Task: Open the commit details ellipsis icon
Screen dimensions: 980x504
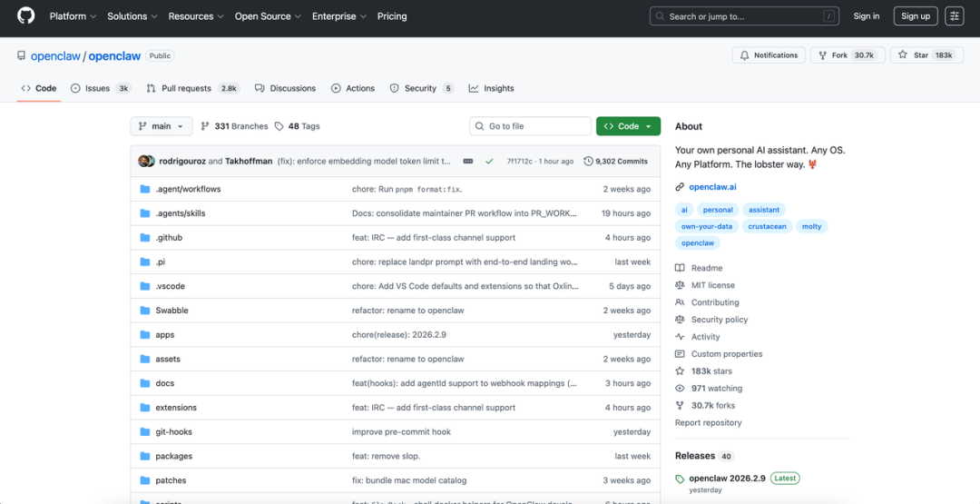Action: click(x=468, y=161)
